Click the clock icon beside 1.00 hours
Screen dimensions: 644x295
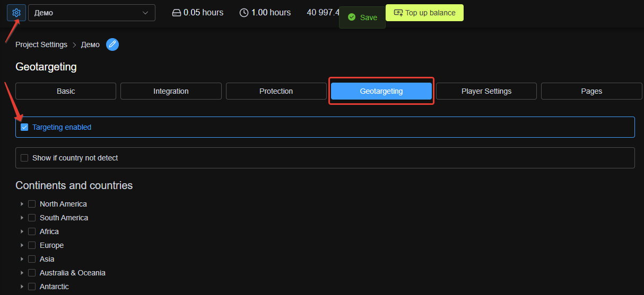coord(244,13)
